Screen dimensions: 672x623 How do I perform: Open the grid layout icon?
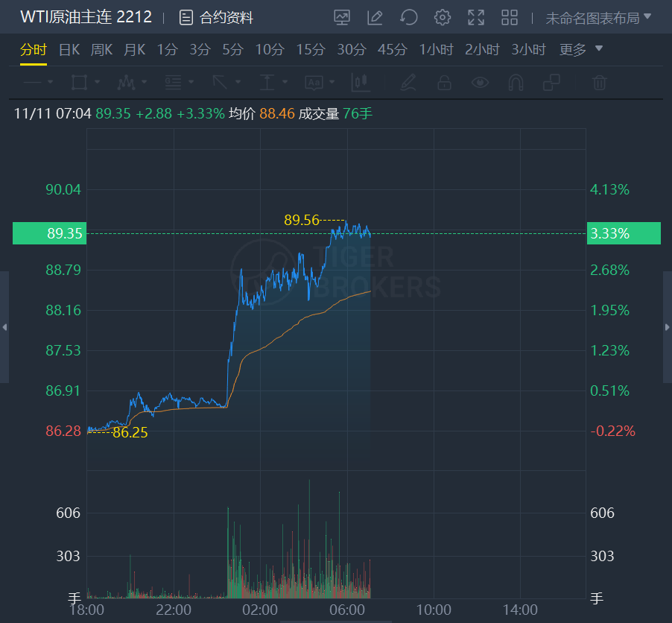510,17
